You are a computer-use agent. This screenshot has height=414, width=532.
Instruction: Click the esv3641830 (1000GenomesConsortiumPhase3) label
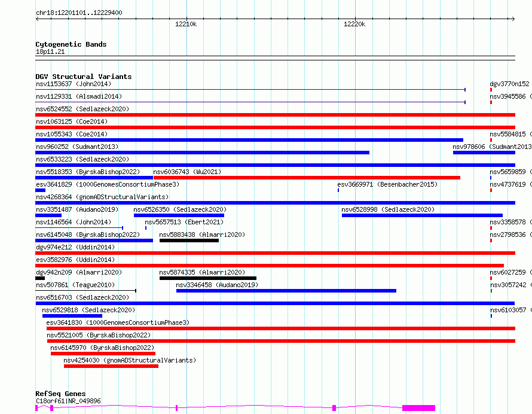(x=118, y=322)
